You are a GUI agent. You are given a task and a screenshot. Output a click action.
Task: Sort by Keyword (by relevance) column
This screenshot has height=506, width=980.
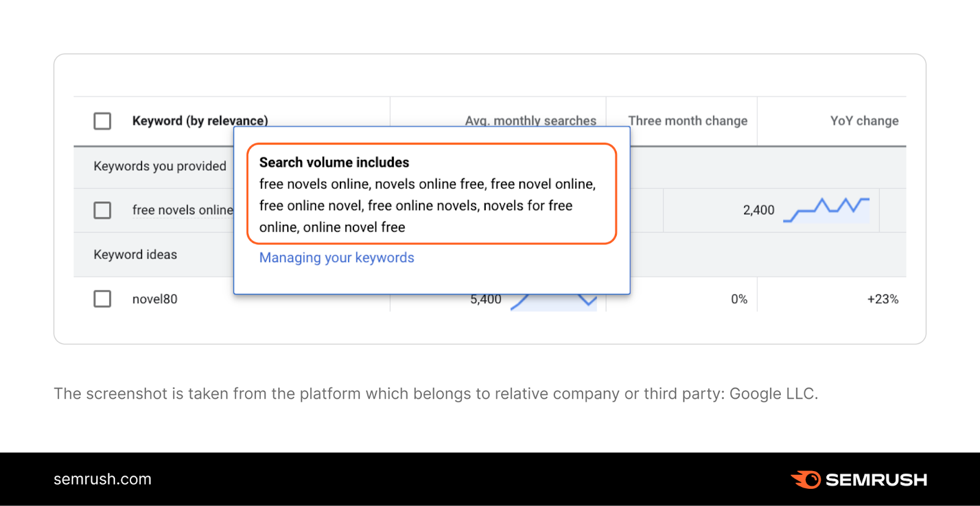(200, 121)
